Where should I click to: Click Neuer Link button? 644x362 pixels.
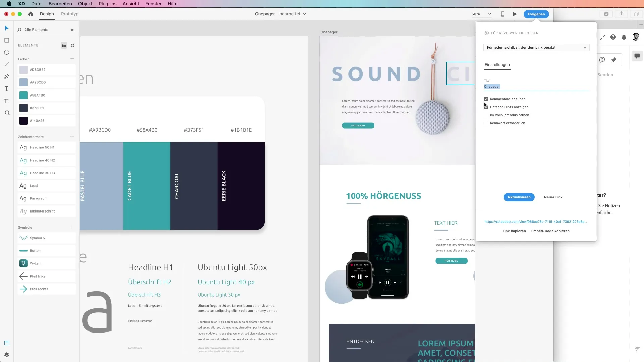tap(553, 197)
